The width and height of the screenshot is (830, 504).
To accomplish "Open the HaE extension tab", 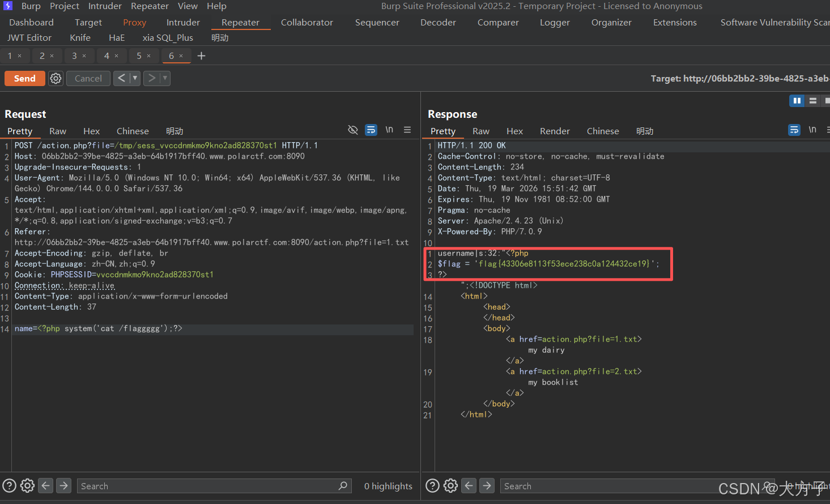I will [x=117, y=37].
